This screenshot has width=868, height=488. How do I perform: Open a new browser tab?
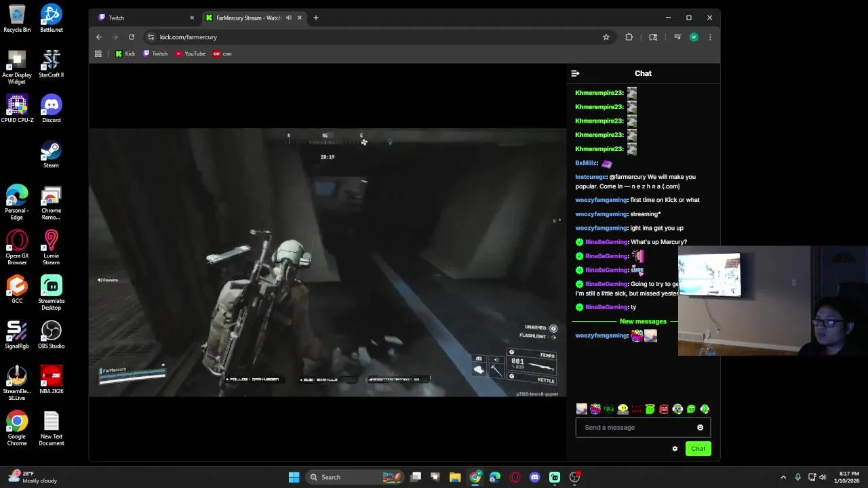point(315,18)
